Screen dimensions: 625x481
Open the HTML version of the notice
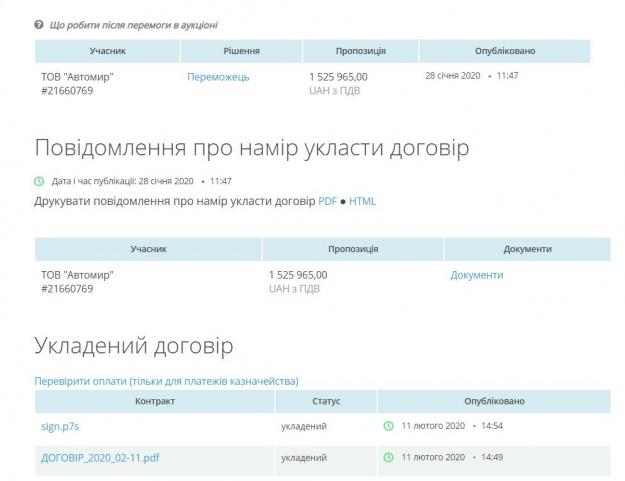click(x=362, y=201)
